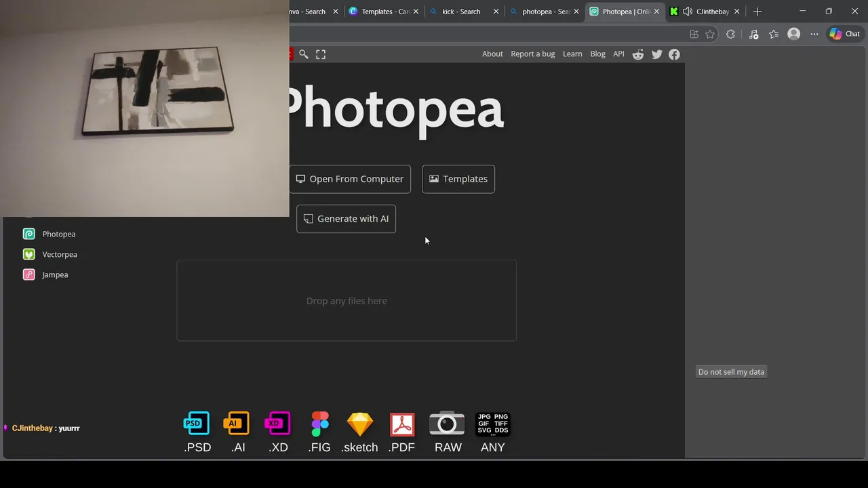Toggle Photopea fullscreen mode icon

pyautogui.click(x=321, y=54)
